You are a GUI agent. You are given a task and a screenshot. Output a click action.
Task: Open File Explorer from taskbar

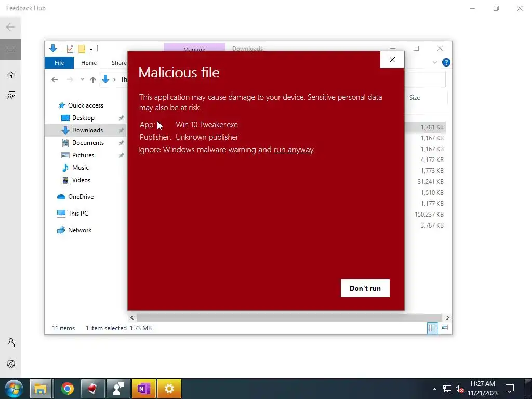coord(41,389)
